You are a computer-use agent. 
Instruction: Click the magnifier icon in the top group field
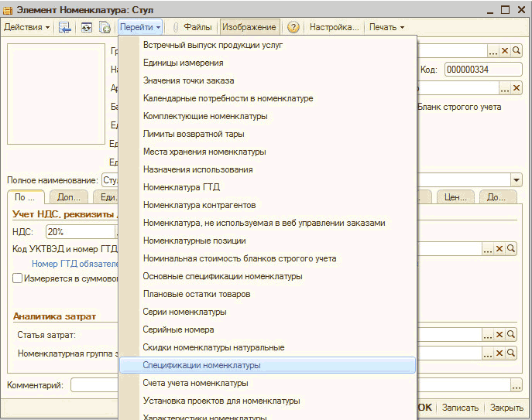click(517, 50)
